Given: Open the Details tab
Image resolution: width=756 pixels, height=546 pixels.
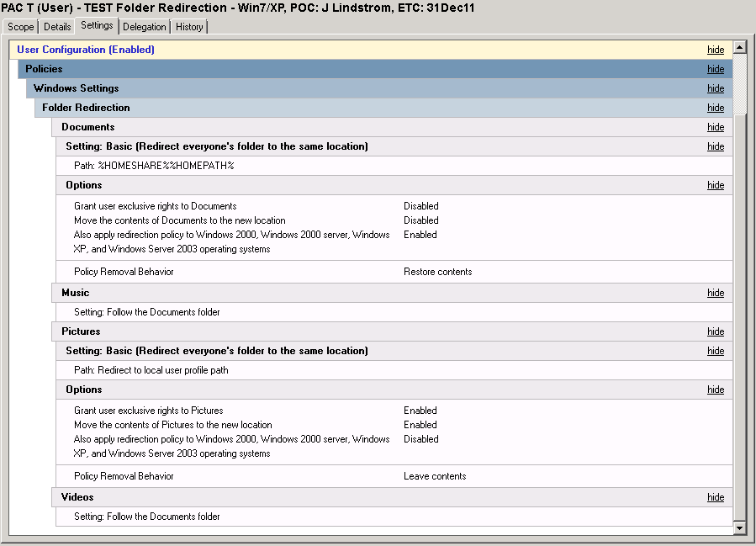Looking at the screenshot, I should point(56,26).
